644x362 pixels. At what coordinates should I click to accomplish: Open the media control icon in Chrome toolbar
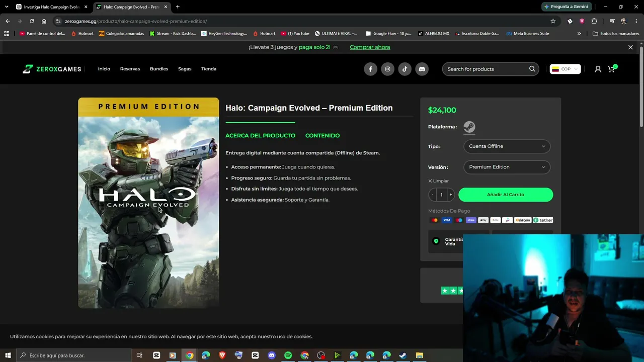click(x=612, y=21)
